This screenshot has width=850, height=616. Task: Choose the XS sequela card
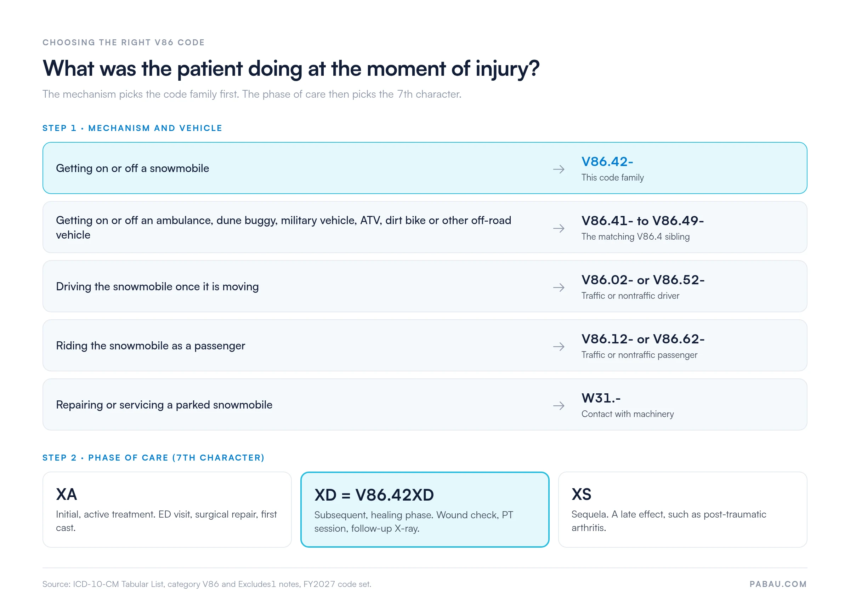click(x=682, y=509)
